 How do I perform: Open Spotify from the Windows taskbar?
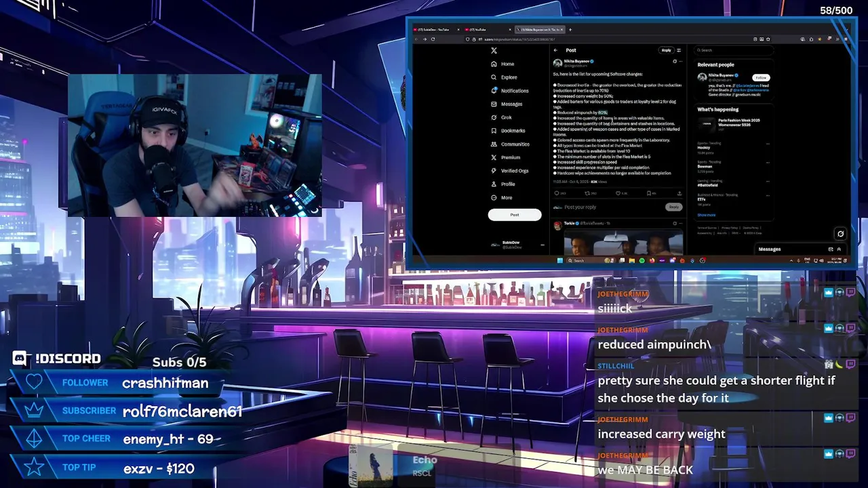pyautogui.click(x=642, y=260)
